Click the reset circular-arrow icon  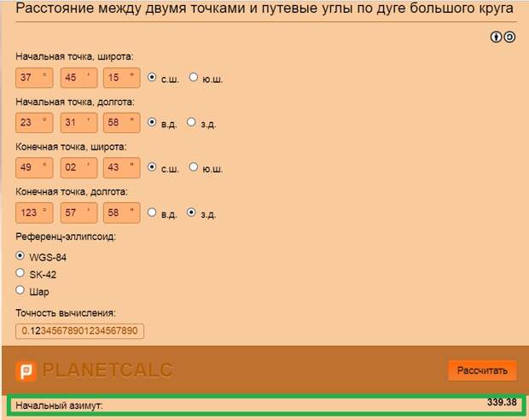pyautogui.click(x=509, y=37)
